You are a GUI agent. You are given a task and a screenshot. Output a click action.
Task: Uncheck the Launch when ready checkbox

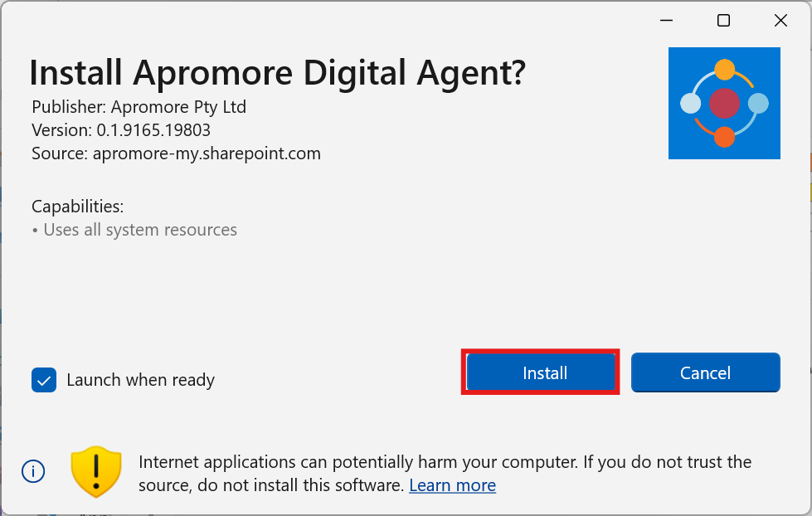[44, 380]
